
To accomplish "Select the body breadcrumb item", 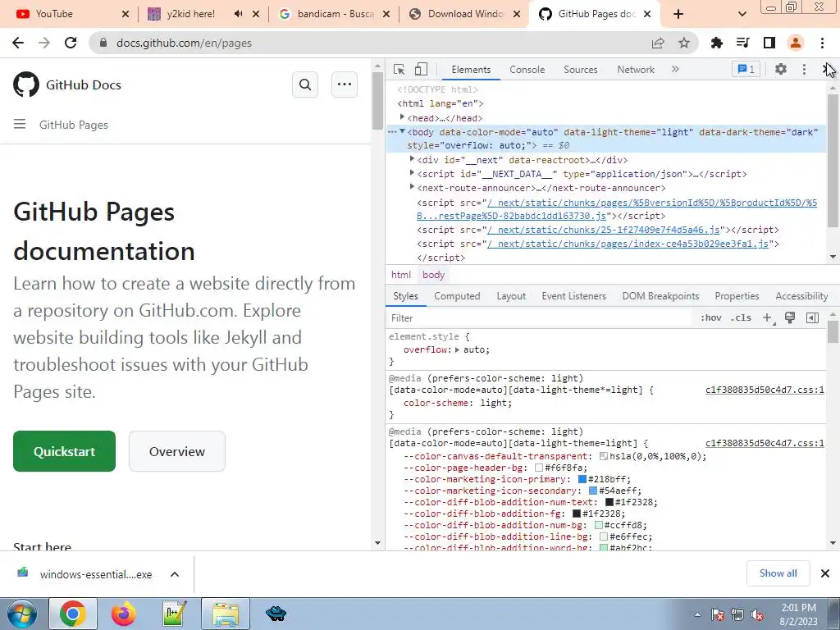I will (x=433, y=274).
